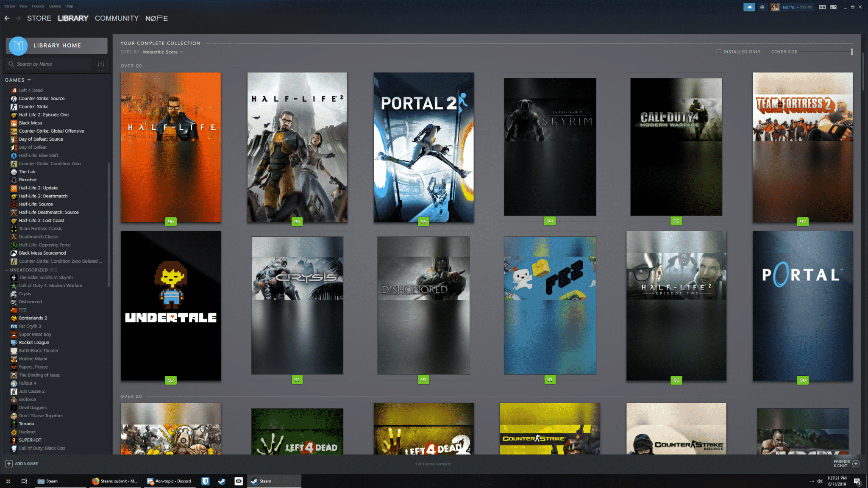Click the Half-Life cover art thumbnail
The height and width of the screenshot is (488, 868).
(x=171, y=147)
